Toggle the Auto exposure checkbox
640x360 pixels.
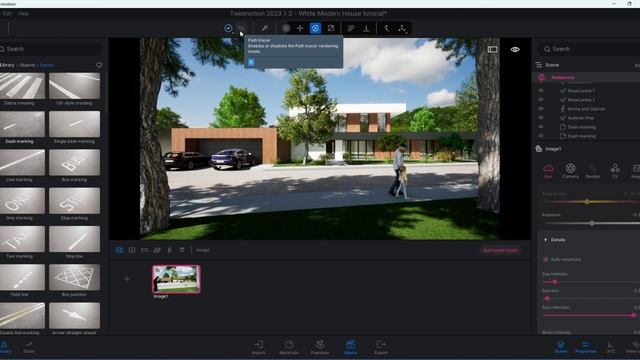(546, 259)
